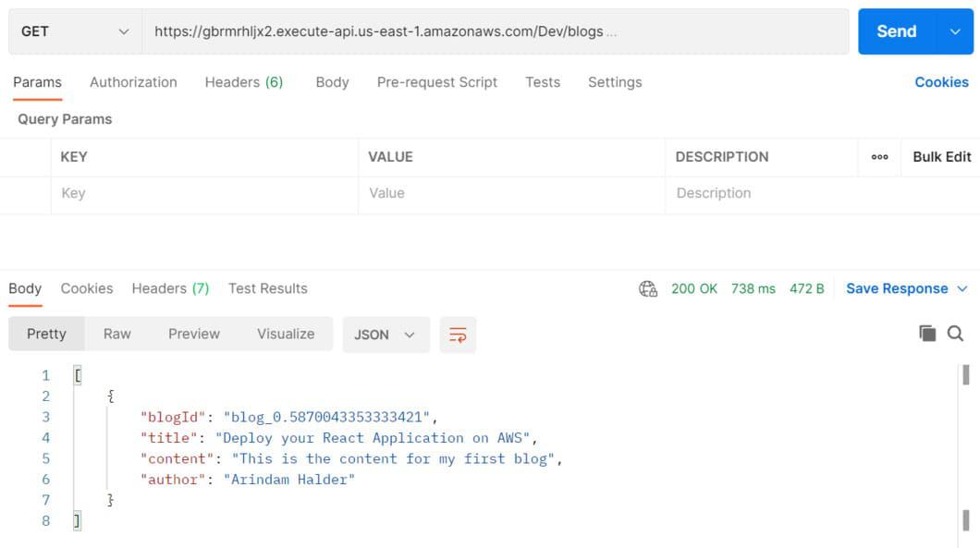Copy the response body with the copy icon

click(x=927, y=334)
